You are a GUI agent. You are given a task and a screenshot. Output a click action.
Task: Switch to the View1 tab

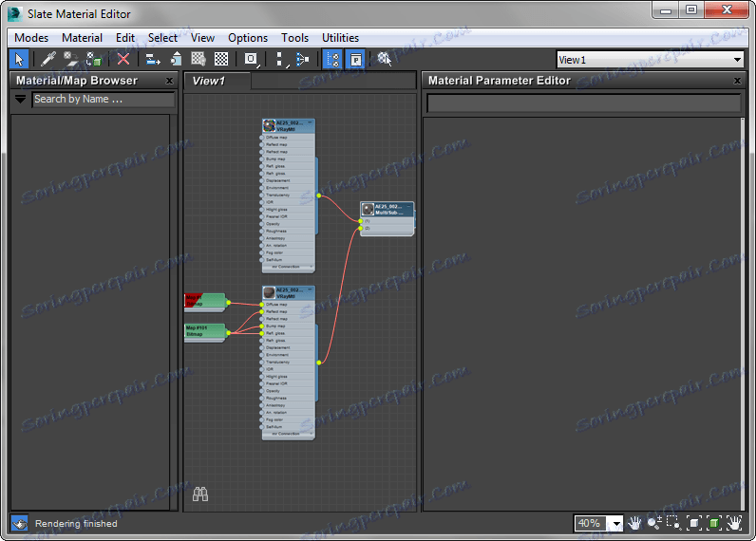[217, 81]
